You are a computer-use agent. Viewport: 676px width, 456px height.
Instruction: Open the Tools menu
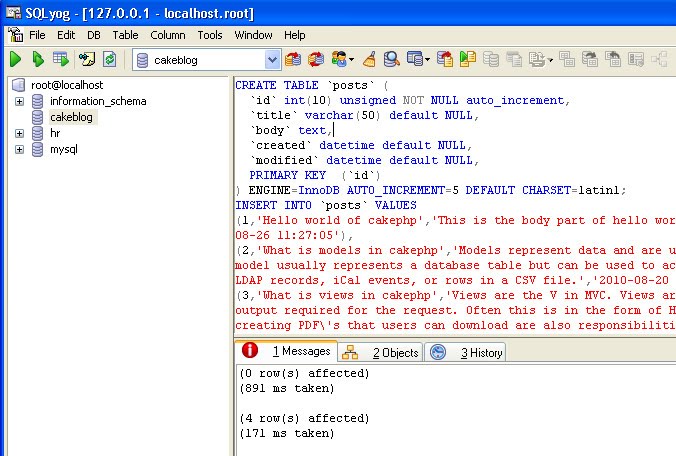210,35
